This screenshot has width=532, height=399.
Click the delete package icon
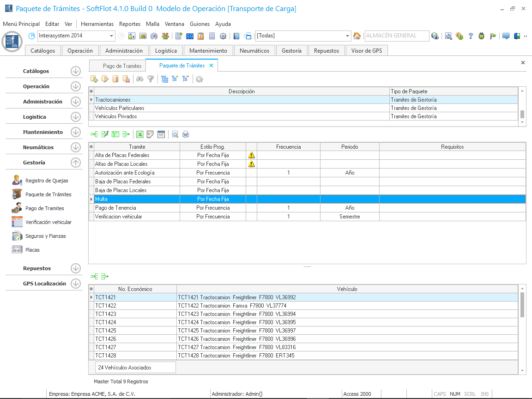point(126,79)
